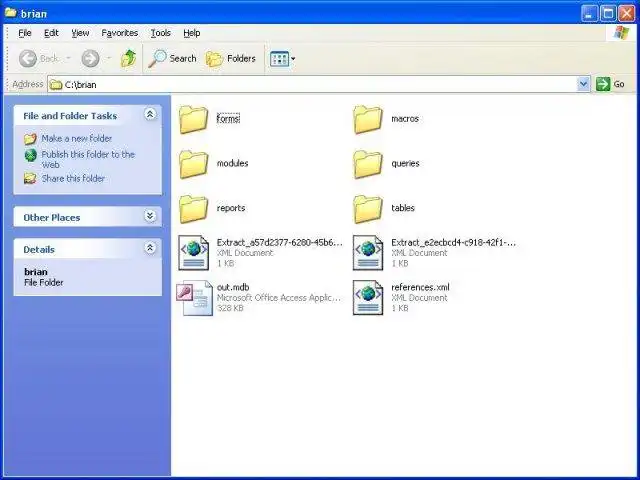Click the reports folder name
Viewport: 640px width, 480px height.
231,208
